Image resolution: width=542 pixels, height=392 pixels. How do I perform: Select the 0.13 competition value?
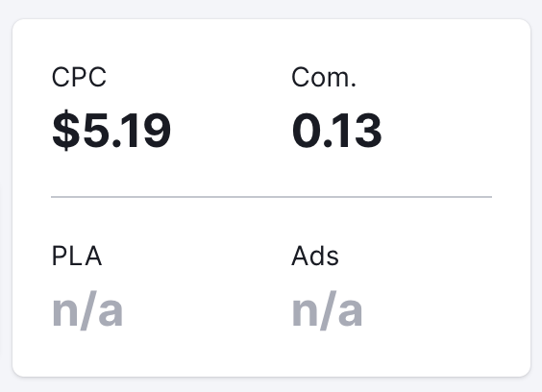click(336, 131)
